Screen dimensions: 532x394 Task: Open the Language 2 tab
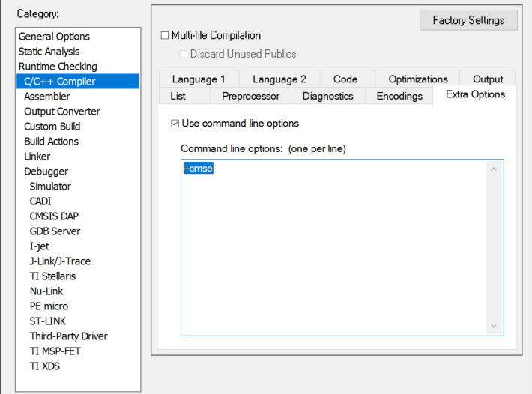(x=279, y=79)
